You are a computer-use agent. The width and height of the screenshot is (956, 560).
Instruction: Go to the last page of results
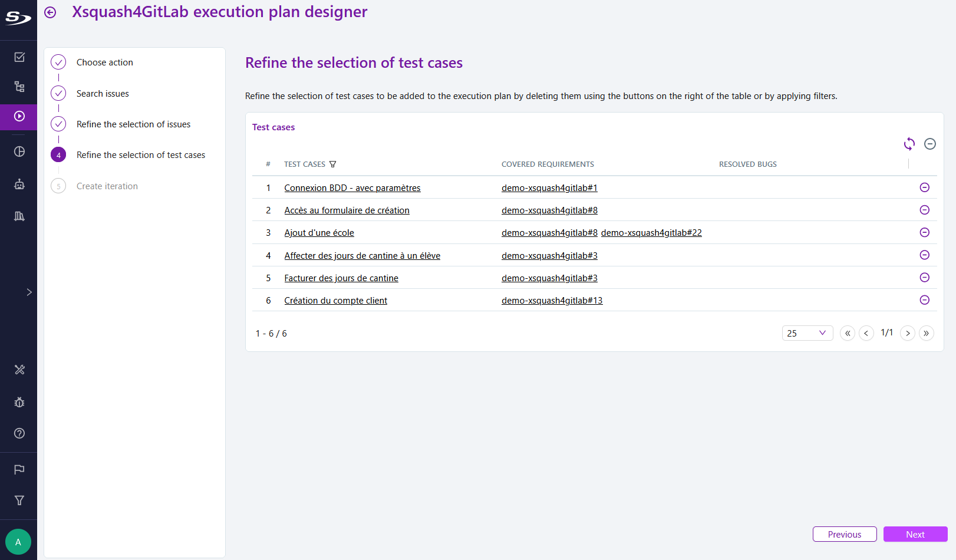point(926,333)
